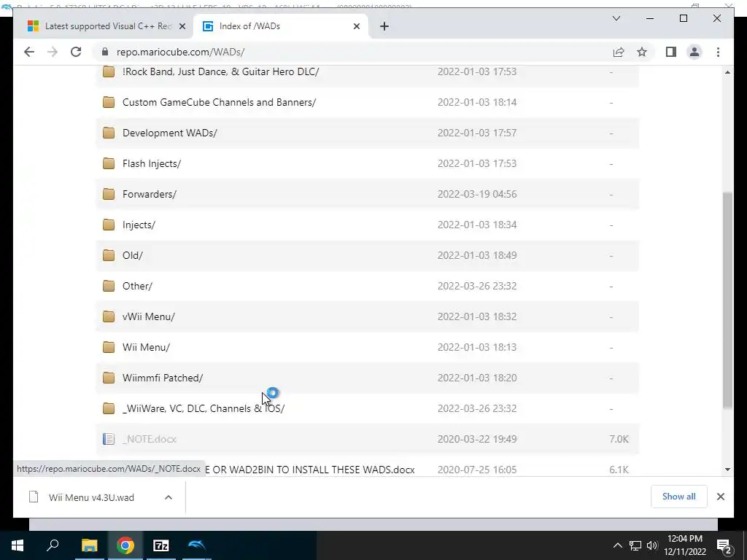The width and height of the screenshot is (747, 560).
Task: Open the downloaded Wii Menu v4.3U.wad file
Action: (x=91, y=497)
